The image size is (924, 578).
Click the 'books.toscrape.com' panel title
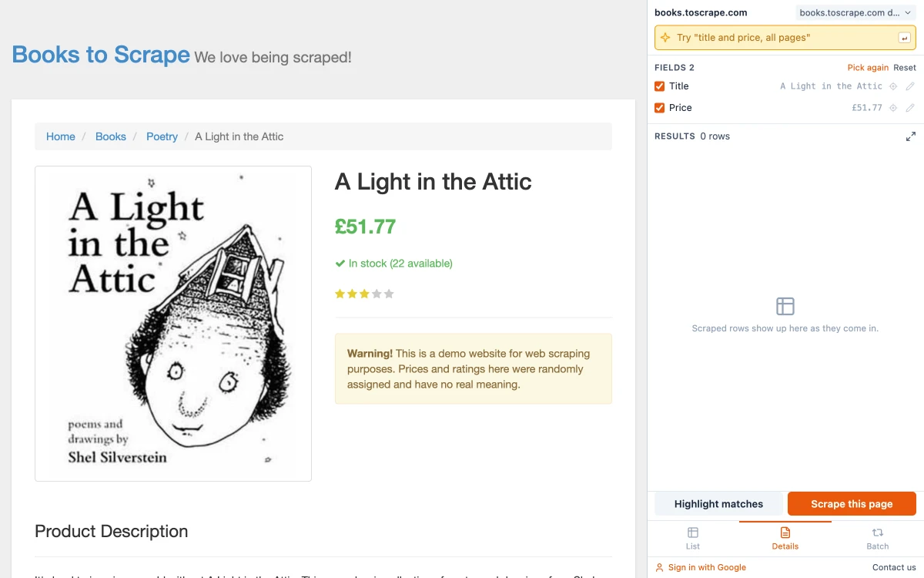701,12
